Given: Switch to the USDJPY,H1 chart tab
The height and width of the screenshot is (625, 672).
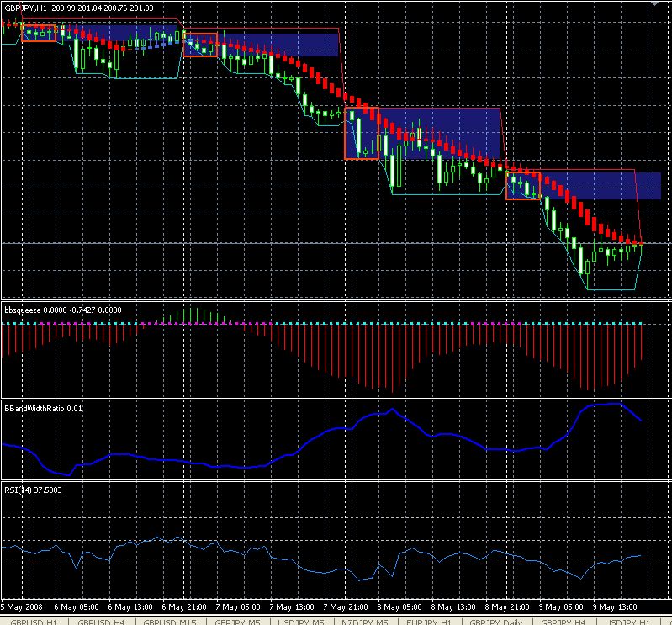Looking at the screenshot, I should tap(627, 622).
